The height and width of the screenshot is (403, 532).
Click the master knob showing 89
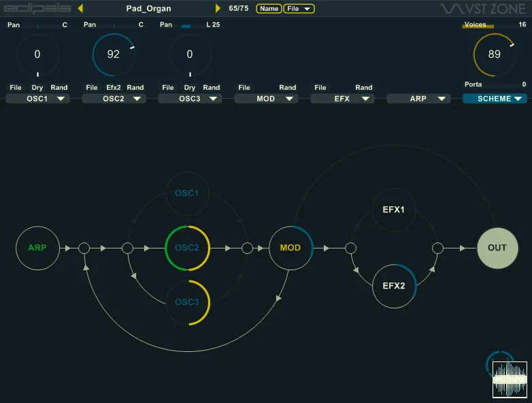[x=495, y=54]
